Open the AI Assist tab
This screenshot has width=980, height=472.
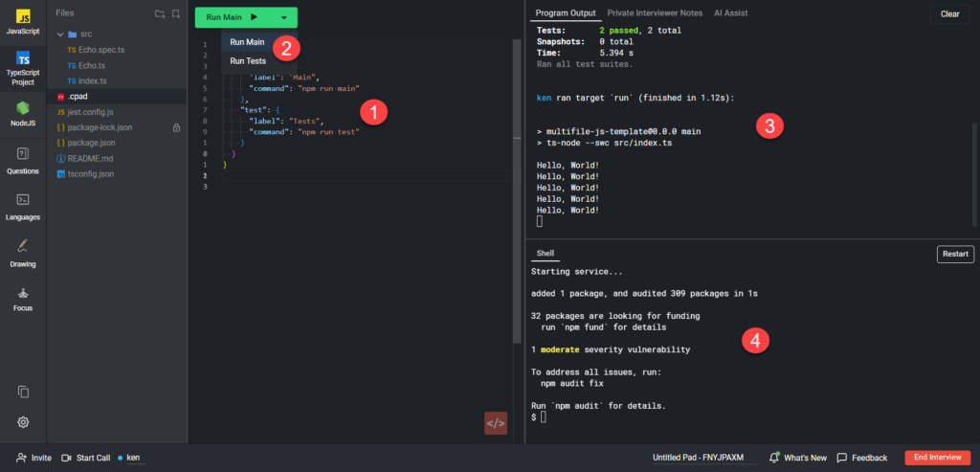click(x=731, y=13)
